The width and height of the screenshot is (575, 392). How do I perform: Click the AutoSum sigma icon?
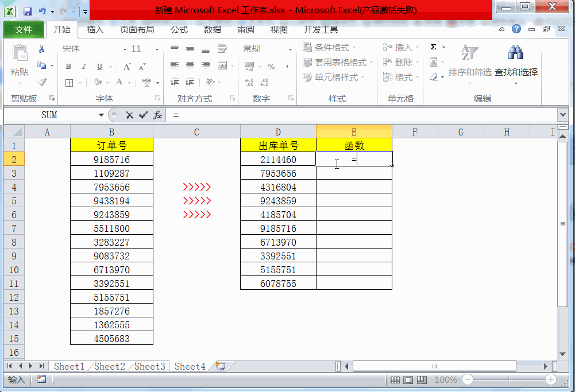[434, 47]
